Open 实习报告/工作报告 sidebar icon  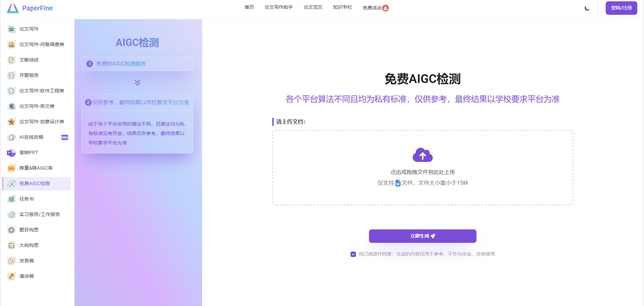click(x=11, y=215)
